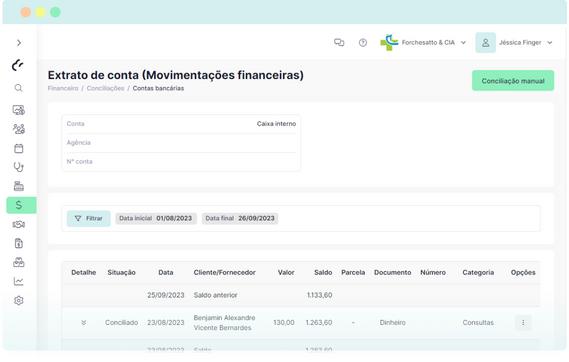Click the user avatar icon
Screen dimensions: 569x362
pos(486,43)
